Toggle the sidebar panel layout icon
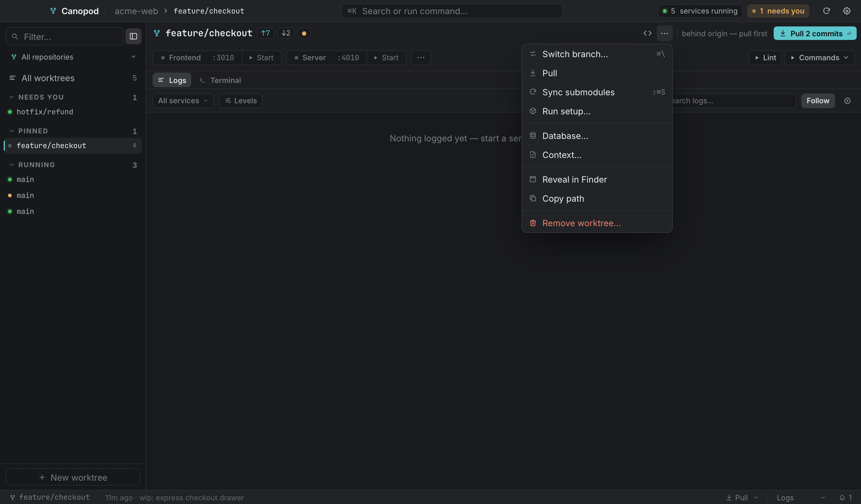Screen dimensions: 861x504 (x=133, y=36)
